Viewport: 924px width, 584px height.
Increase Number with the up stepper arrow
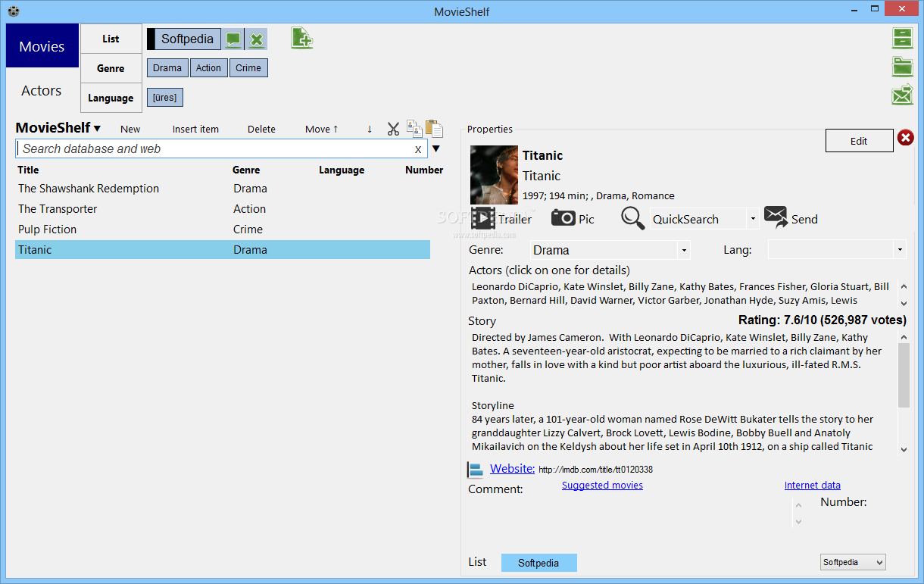click(x=798, y=506)
